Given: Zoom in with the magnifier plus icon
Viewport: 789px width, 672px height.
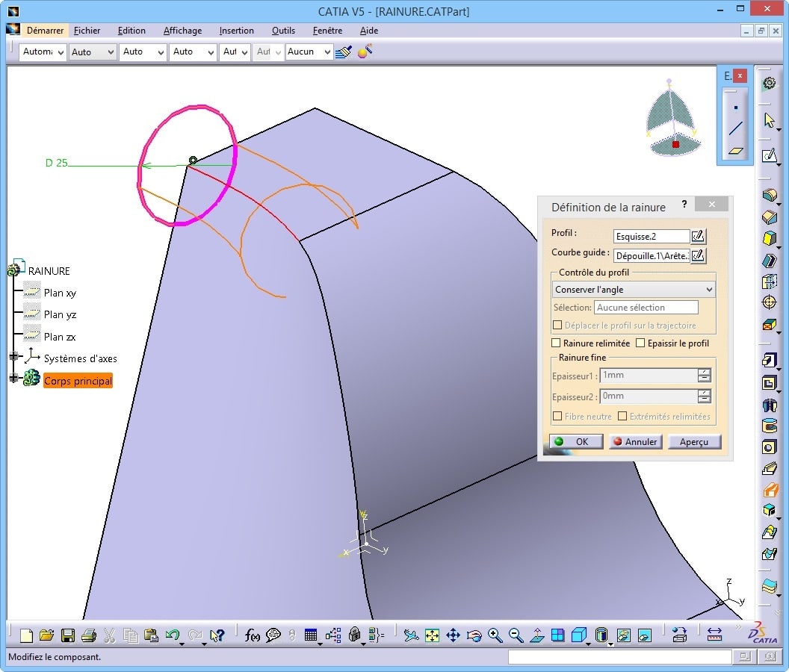Looking at the screenshot, I should (x=495, y=635).
